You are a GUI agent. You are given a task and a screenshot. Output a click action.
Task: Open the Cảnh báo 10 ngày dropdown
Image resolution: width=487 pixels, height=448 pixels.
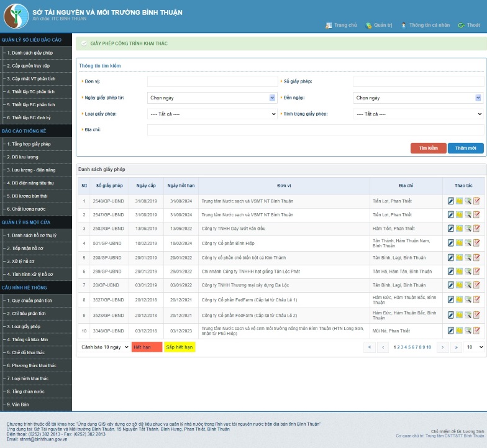point(104,347)
